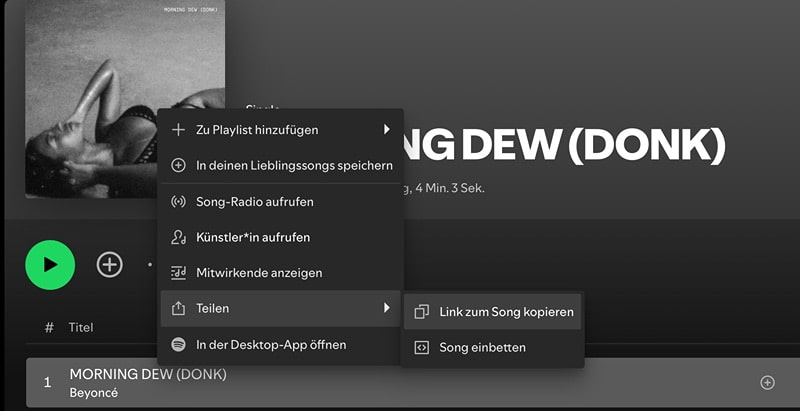Save the single with the plus circle icon beside play
The height and width of the screenshot is (411, 800).
[x=110, y=265]
